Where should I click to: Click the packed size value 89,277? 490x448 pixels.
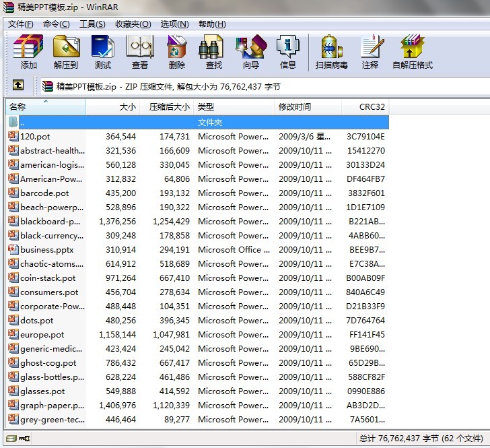pos(177,419)
